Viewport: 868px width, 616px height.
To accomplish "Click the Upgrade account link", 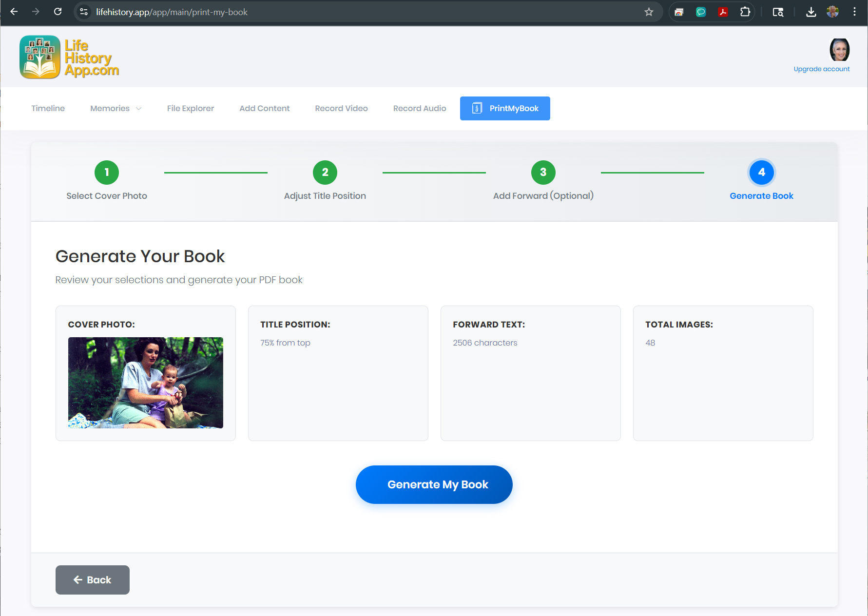I will [821, 69].
